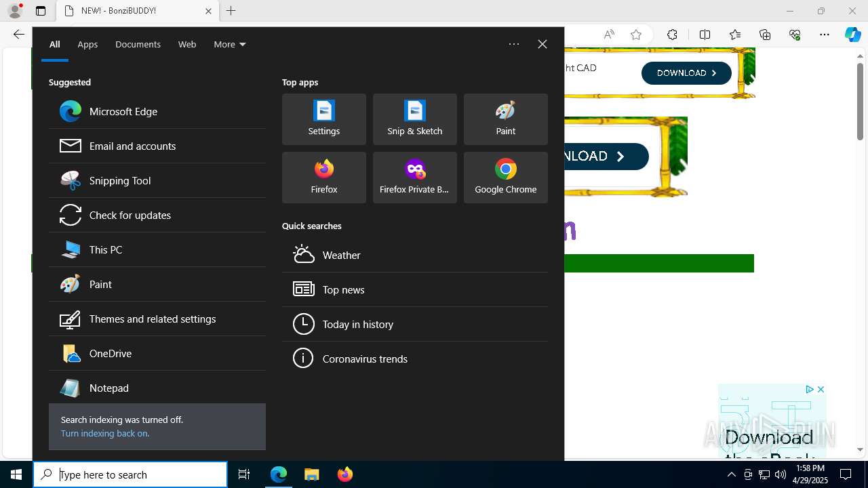Run Today in history quick search
The width and height of the screenshot is (868, 488).
(x=415, y=324)
